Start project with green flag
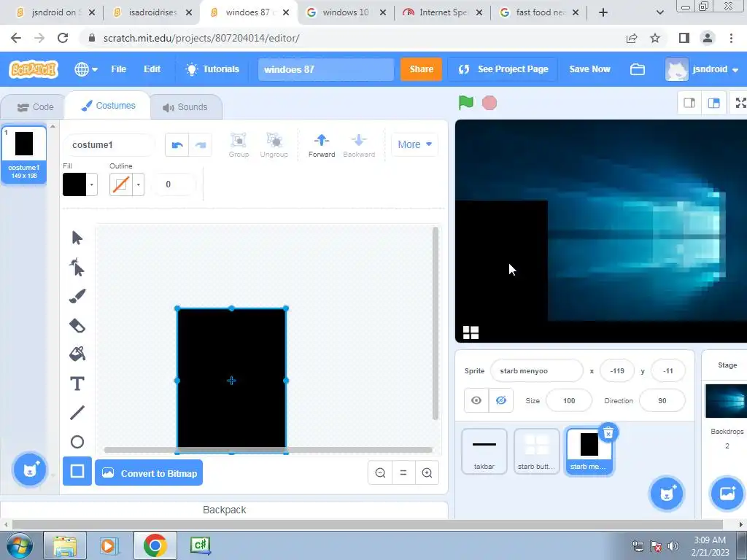This screenshot has height=560, width=747. click(465, 103)
